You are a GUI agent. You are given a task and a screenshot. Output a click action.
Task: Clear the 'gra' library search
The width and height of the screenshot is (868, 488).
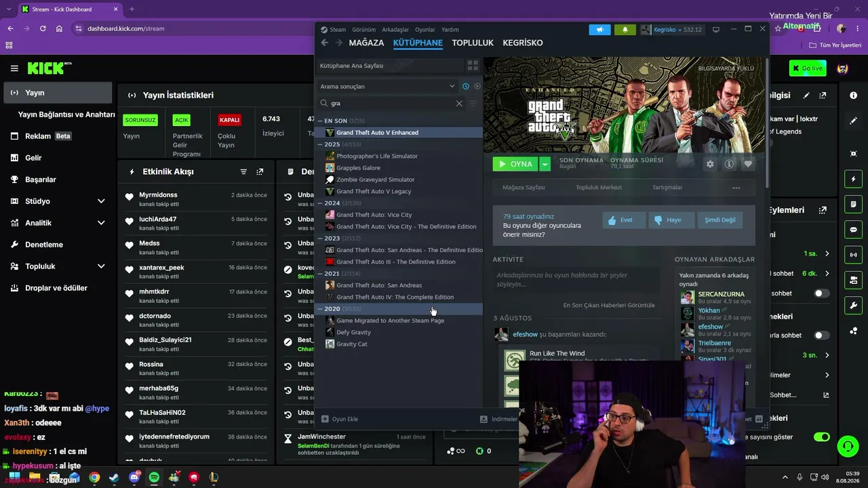pos(459,103)
